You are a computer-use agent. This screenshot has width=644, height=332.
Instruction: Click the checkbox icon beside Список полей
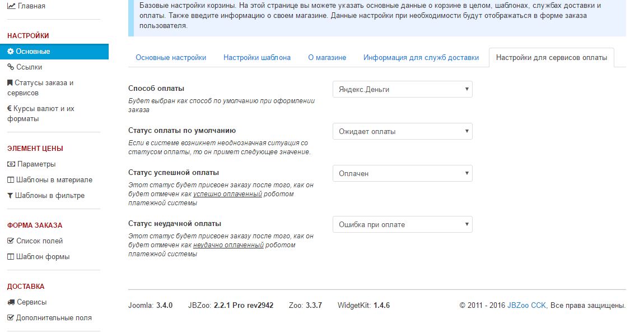click(x=11, y=241)
